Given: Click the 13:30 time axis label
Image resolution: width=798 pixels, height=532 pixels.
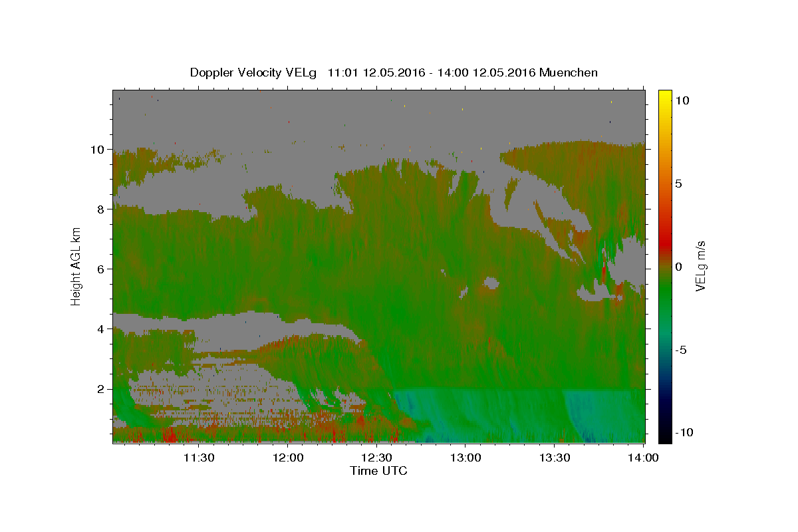Looking at the screenshot, I should [x=555, y=458].
